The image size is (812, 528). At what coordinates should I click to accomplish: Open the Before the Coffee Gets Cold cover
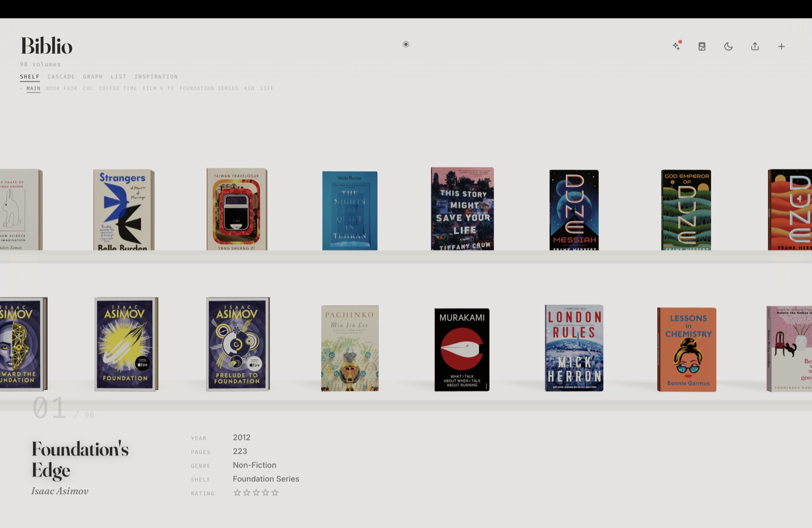click(x=789, y=349)
